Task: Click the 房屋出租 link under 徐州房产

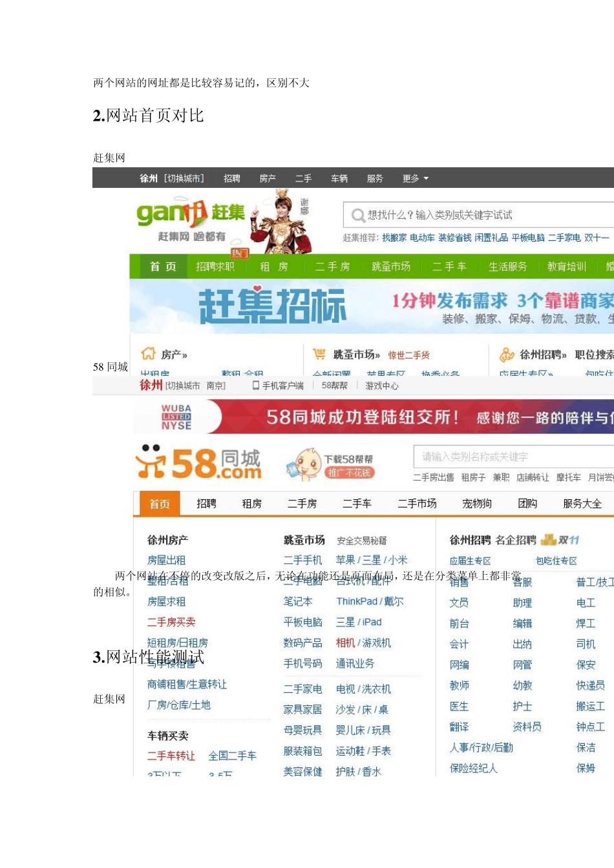Action: (x=166, y=560)
